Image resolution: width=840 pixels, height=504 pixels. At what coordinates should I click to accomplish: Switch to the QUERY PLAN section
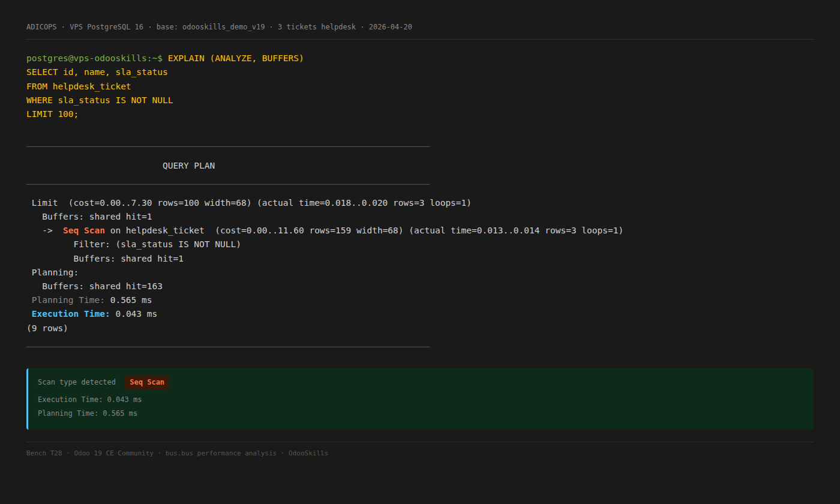188,166
